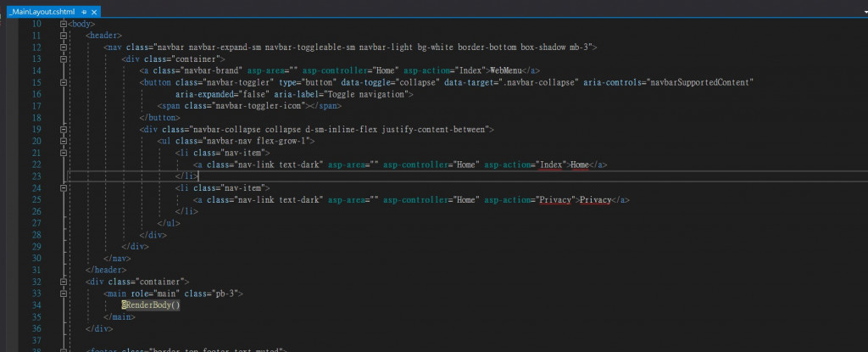Click the closing </header> tag
The width and height of the screenshot is (868, 352).
click(106, 270)
